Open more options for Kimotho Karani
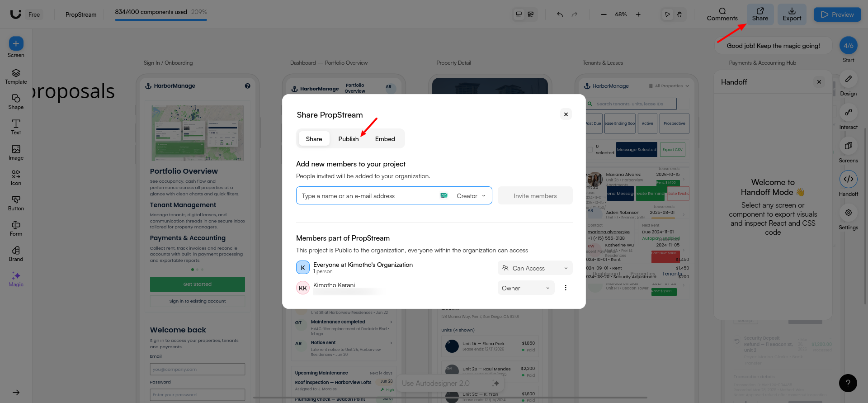 (566, 288)
